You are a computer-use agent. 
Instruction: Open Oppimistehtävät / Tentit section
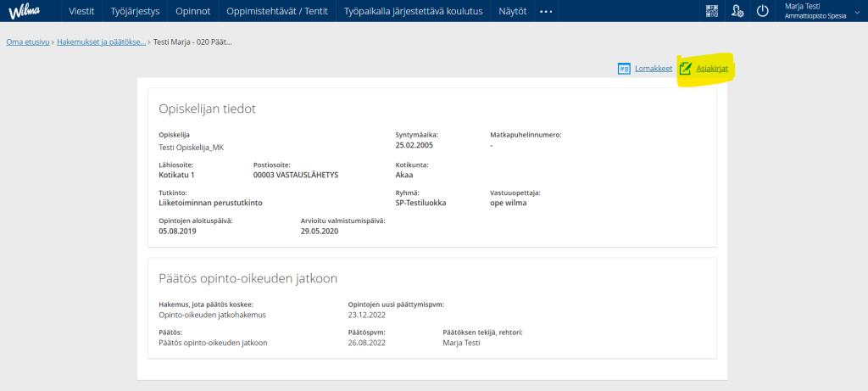(276, 11)
